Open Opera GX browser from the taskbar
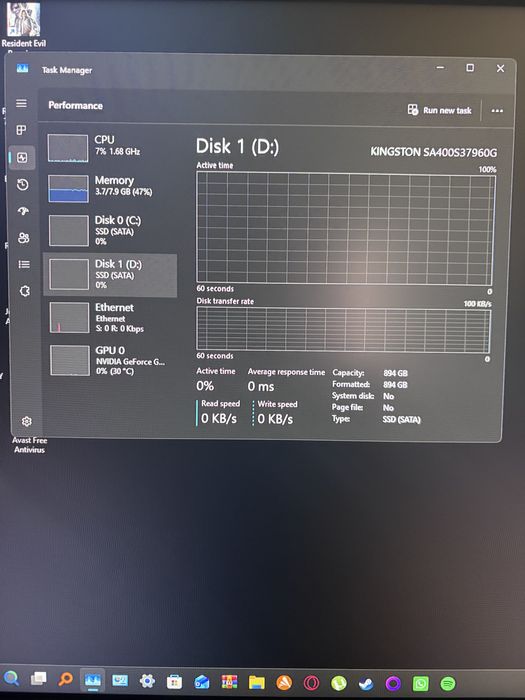The height and width of the screenshot is (700, 525). [x=312, y=683]
